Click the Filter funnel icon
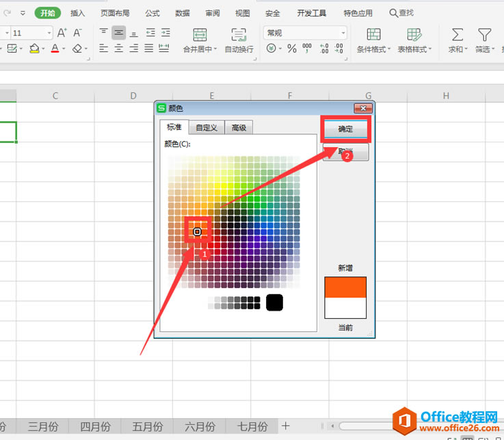 coord(484,34)
